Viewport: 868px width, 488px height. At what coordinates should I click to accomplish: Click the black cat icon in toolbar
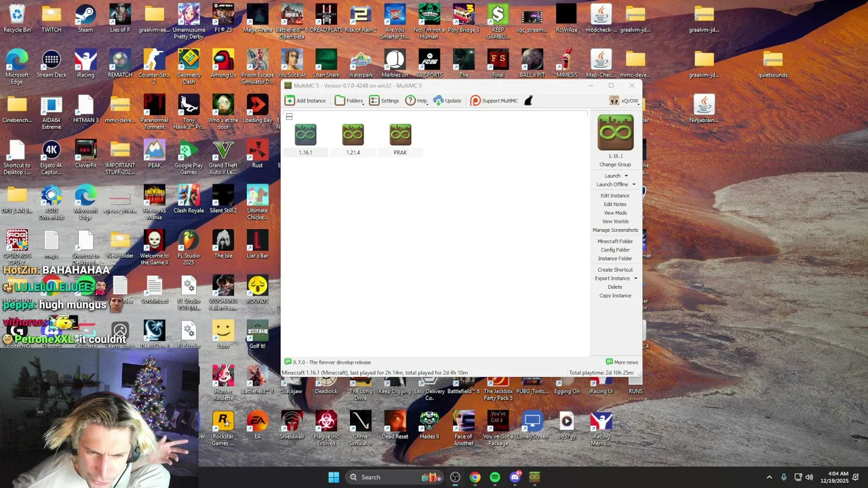[528, 100]
